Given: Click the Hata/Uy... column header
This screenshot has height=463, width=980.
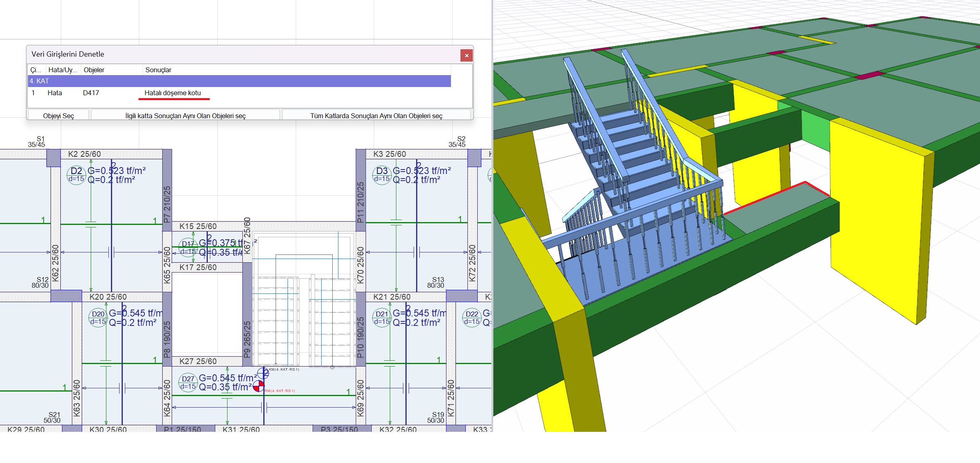Looking at the screenshot, I should [x=62, y=70].
